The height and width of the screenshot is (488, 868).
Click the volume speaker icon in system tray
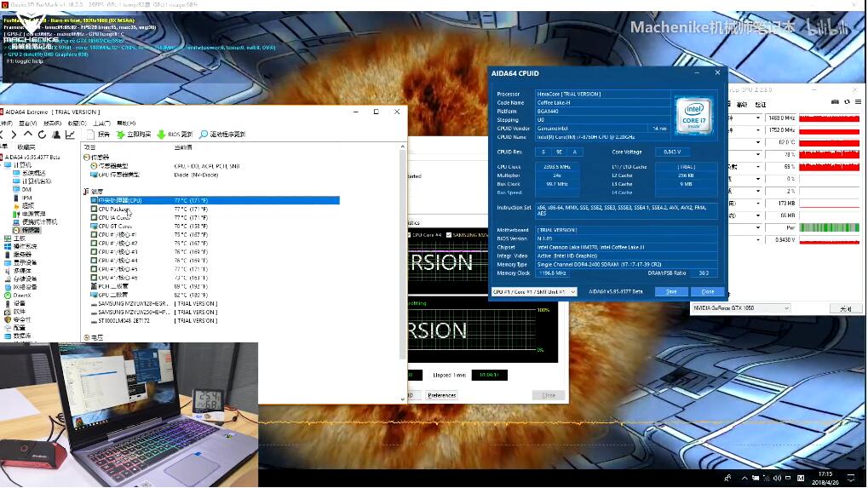point(777,478)
